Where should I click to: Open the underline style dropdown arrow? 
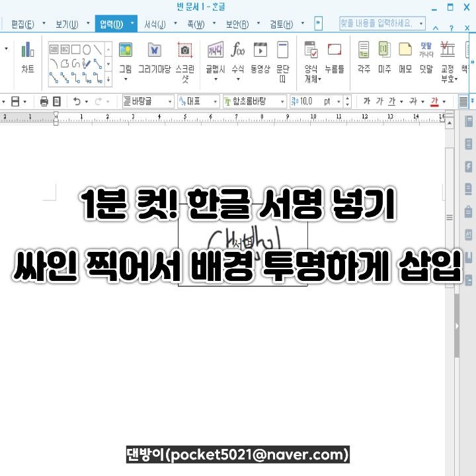[402, 102]
